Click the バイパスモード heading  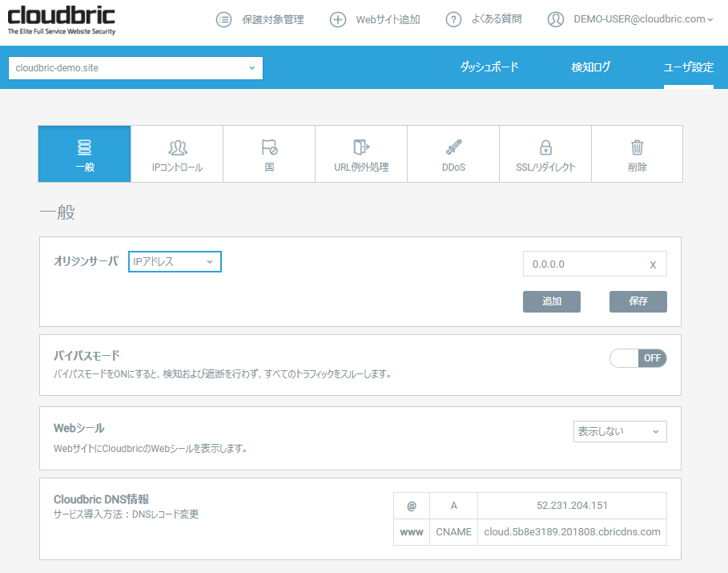(86, 356)
